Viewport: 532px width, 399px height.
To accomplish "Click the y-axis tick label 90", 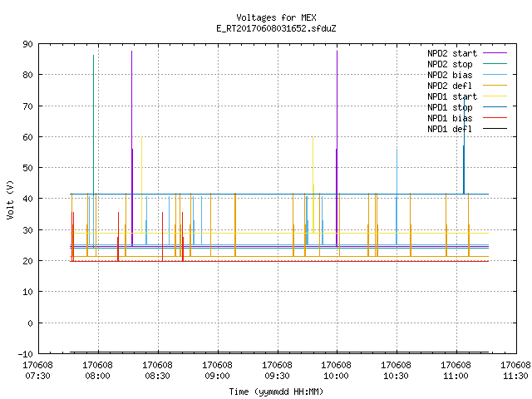I will pos(27,44).
